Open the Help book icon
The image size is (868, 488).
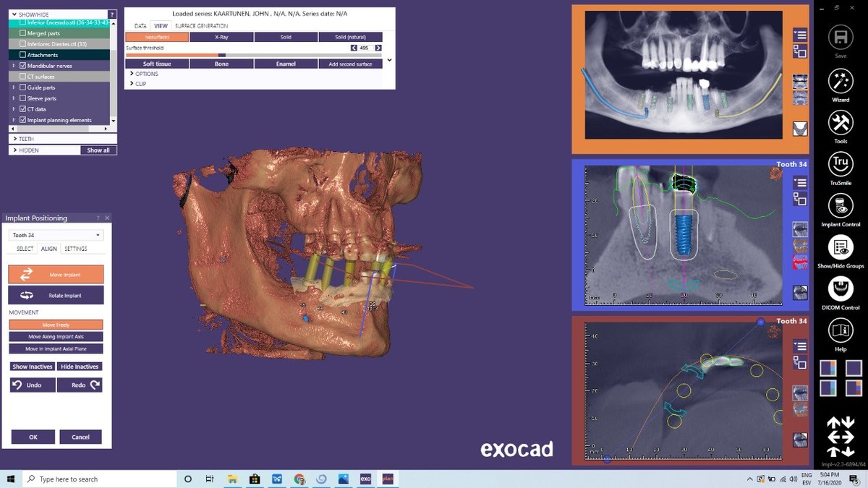coord(841,330)
